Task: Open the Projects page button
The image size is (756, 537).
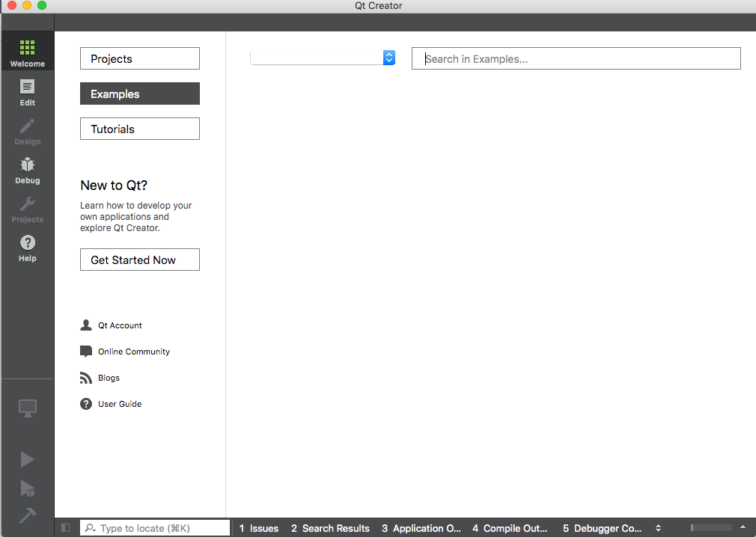Action: click(x=140, y=58)
